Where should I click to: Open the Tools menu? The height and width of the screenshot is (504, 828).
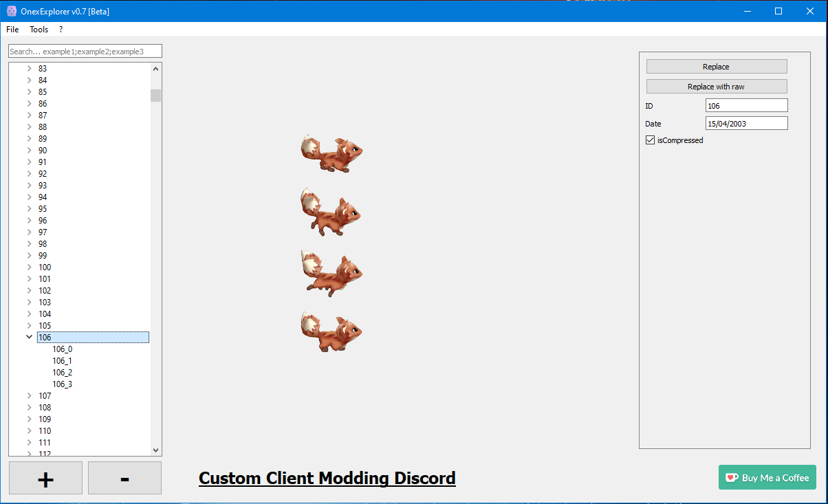tap(39, 30)
